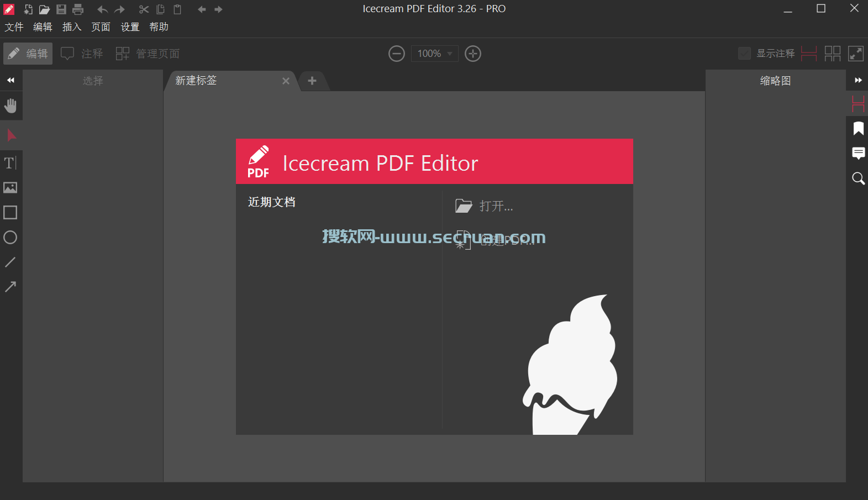
Task: Open the 帮助 menu
Action: pos(159,27)
